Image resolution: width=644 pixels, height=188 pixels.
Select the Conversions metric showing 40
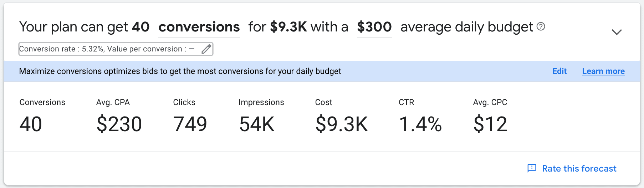click(x=42, y=116)
